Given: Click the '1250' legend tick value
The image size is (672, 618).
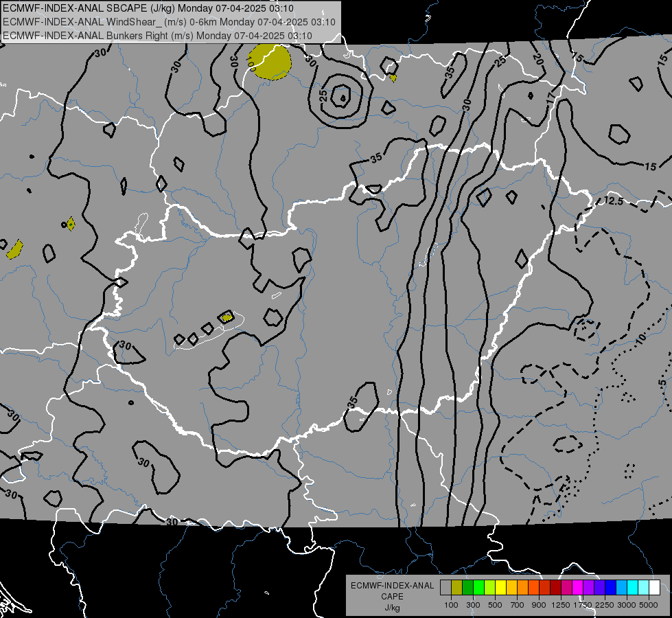Looking at the screenshot, I should point(561,605).
